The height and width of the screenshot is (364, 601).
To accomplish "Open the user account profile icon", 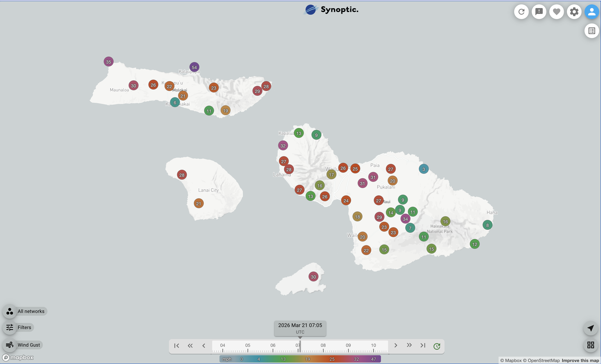I will (591, 12).
